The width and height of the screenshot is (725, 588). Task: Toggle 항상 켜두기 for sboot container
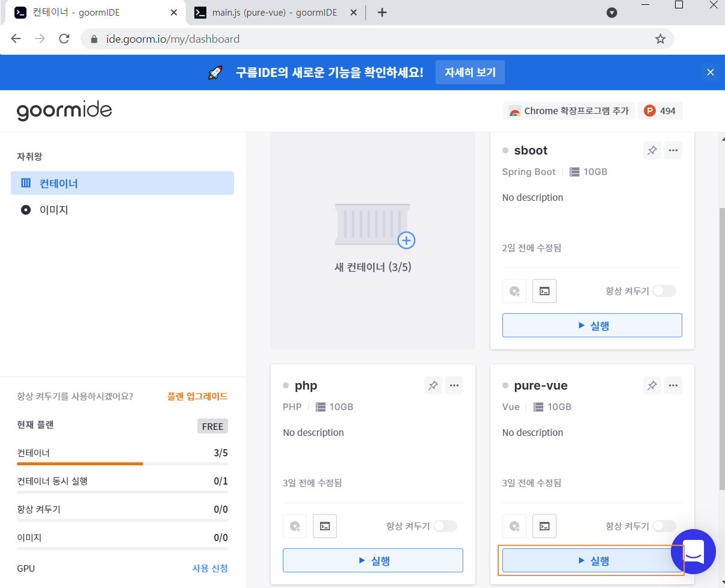pos(664,291)
